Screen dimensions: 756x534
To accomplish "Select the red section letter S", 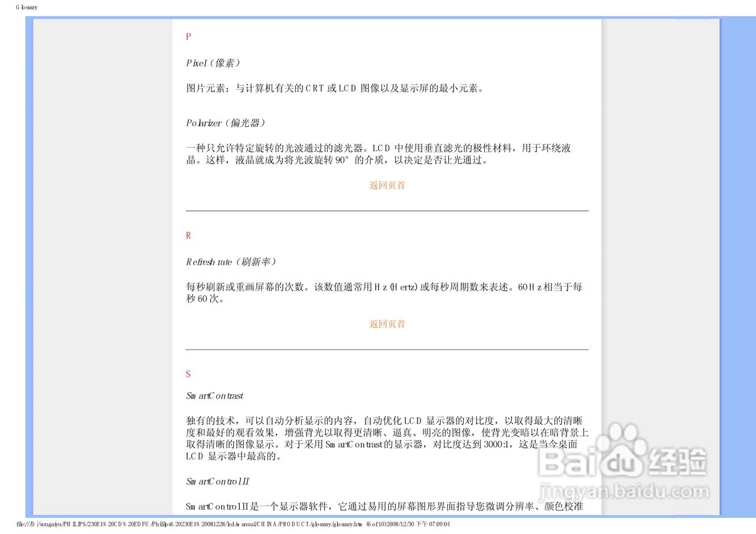I will tap(188, 375).
